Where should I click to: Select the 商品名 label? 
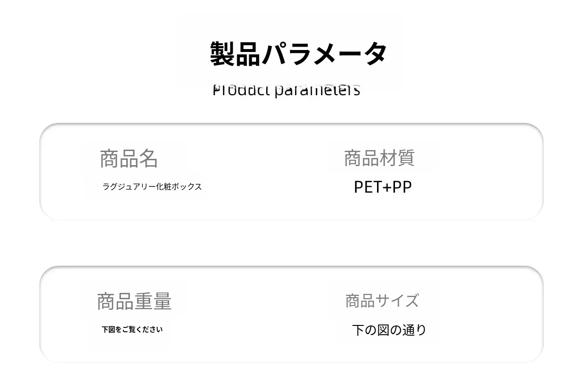[129, 159]
